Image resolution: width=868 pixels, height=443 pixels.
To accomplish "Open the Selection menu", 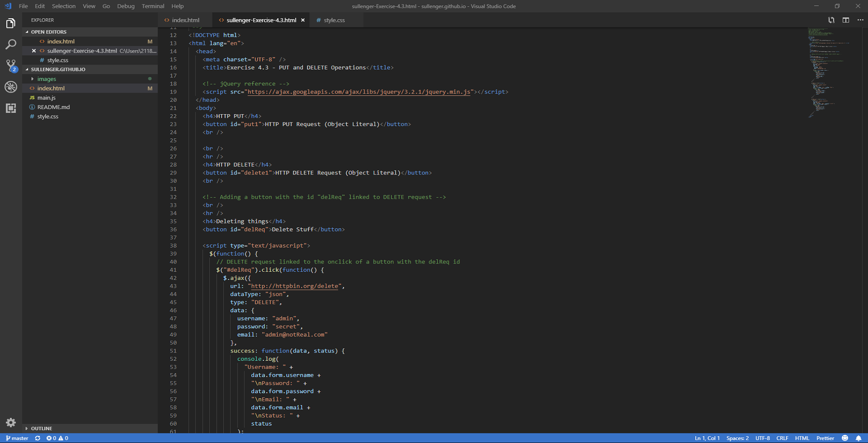I will (64, 6).
